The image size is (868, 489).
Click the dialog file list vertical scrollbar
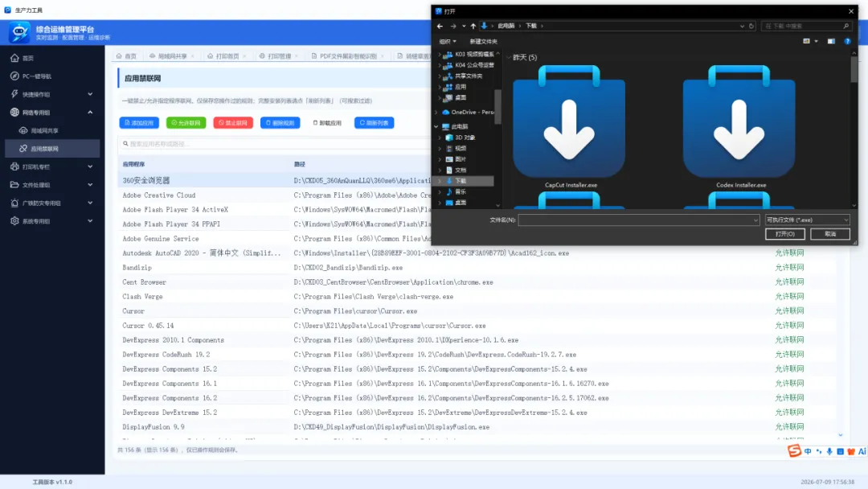click(x=854, y=69)
